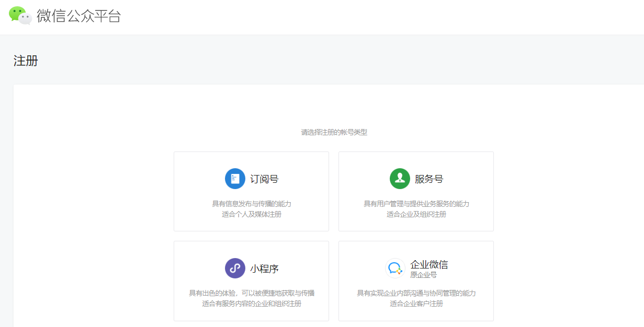Click text 具有用户管理与提供业务服务的能力
The image size is (644, 327).
416,204
